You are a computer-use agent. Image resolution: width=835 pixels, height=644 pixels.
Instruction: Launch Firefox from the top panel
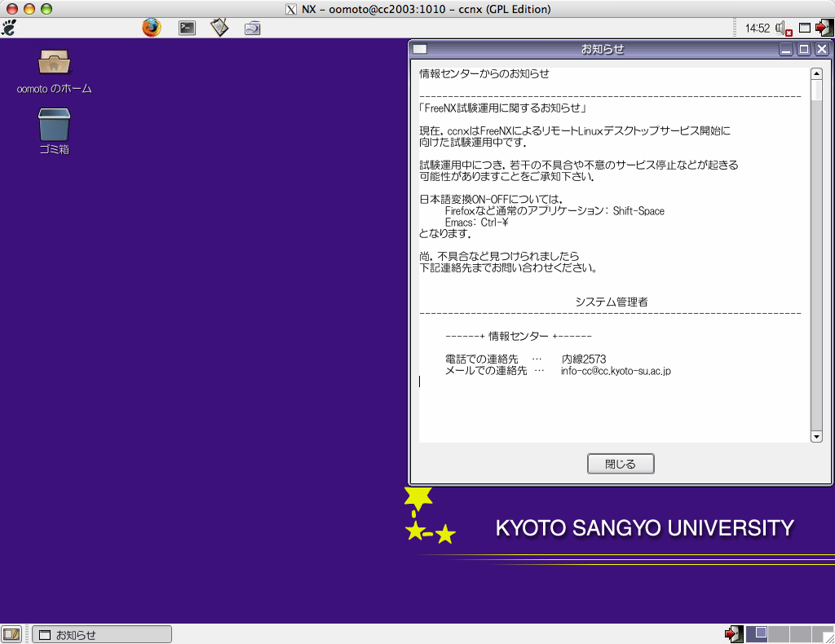pyautogui.click(x=151, y=28)
